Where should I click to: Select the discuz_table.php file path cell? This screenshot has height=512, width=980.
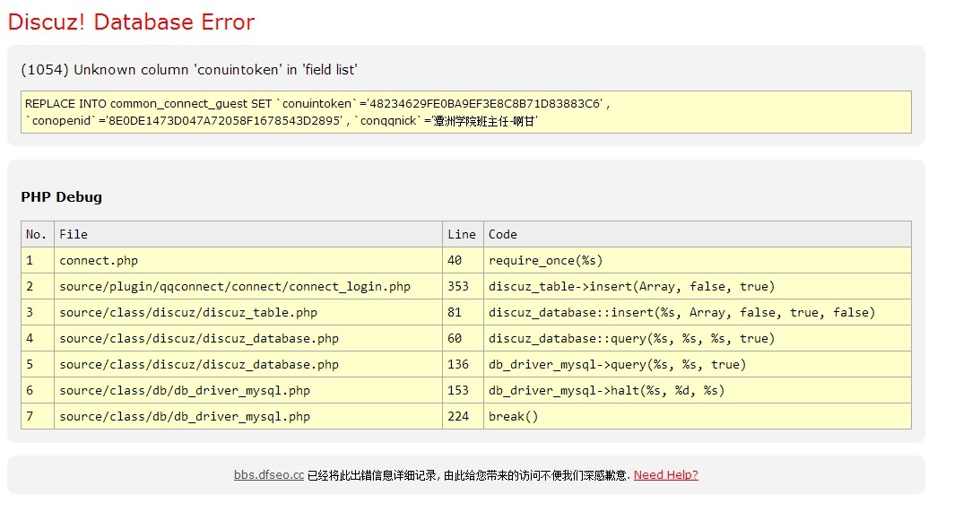(x=188, y=313)
